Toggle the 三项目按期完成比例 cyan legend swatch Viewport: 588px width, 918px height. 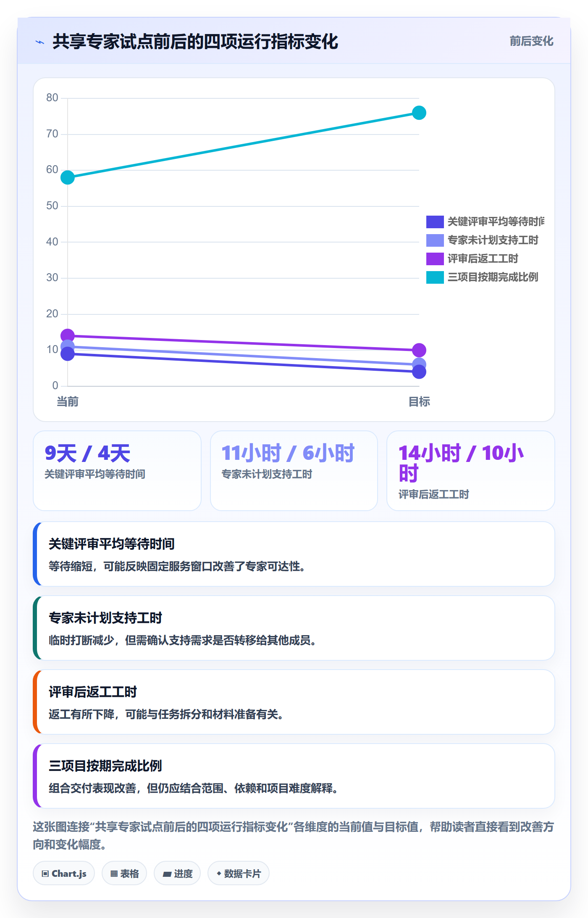pos(435,277)
